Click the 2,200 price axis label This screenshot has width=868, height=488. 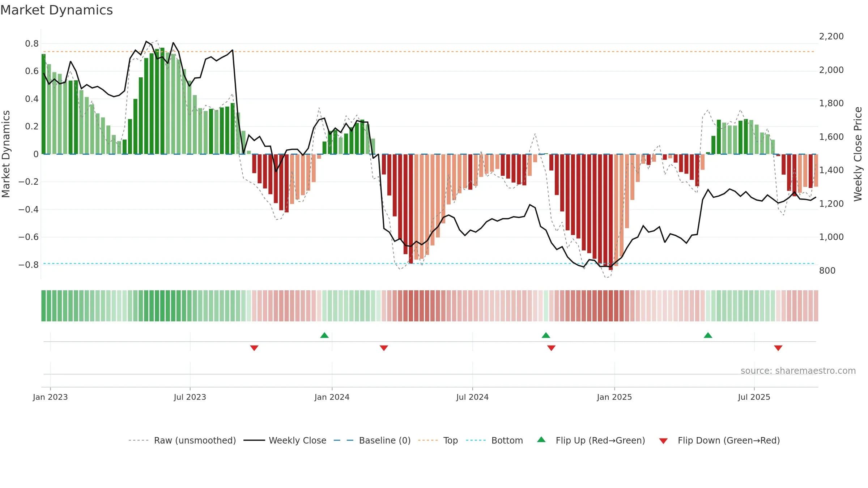[x=831, y=37]
